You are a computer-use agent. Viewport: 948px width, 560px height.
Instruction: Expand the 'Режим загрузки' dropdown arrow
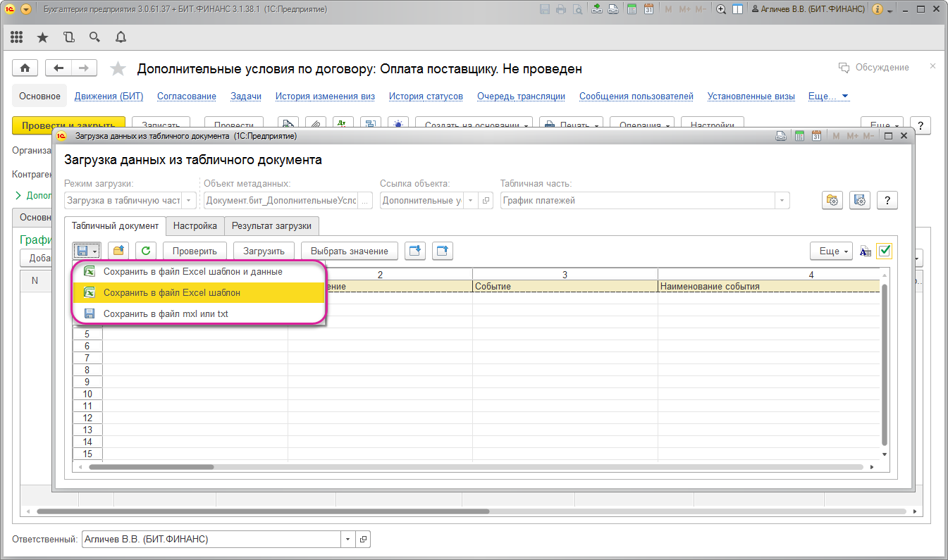click(190, 201)
